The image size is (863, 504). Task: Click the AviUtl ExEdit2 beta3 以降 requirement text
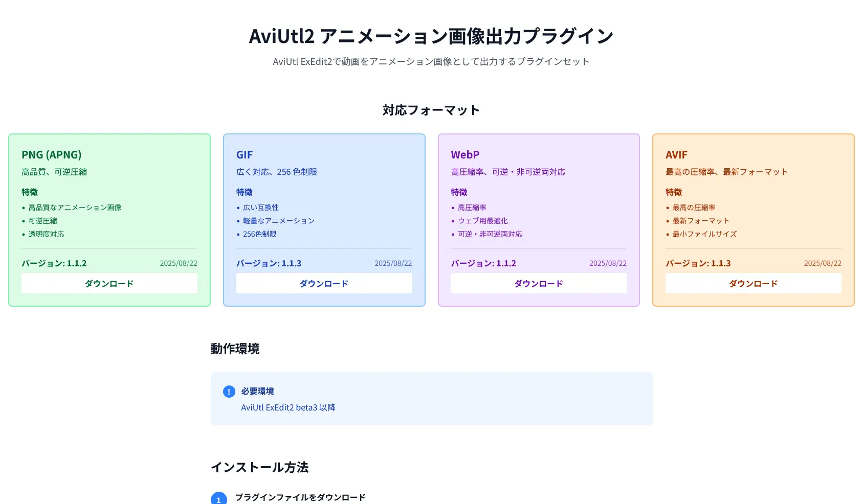288,407
